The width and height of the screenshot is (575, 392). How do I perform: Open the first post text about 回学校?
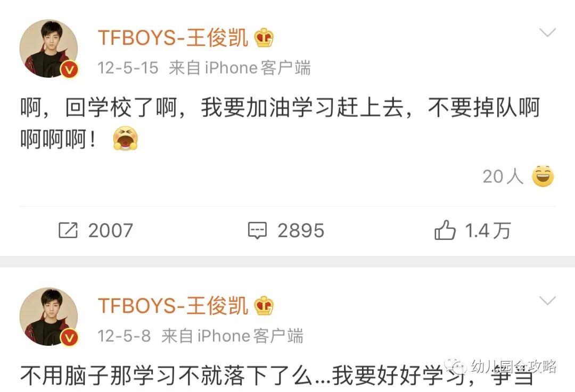[280, 123]
